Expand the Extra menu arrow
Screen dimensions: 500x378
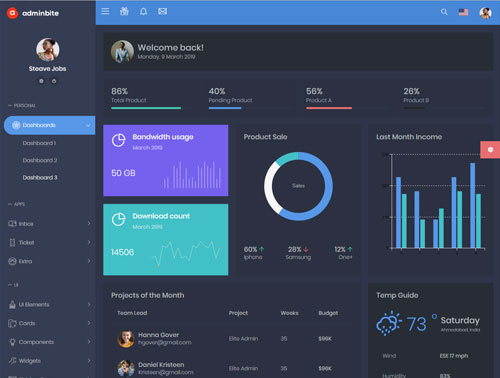(89, 261)
